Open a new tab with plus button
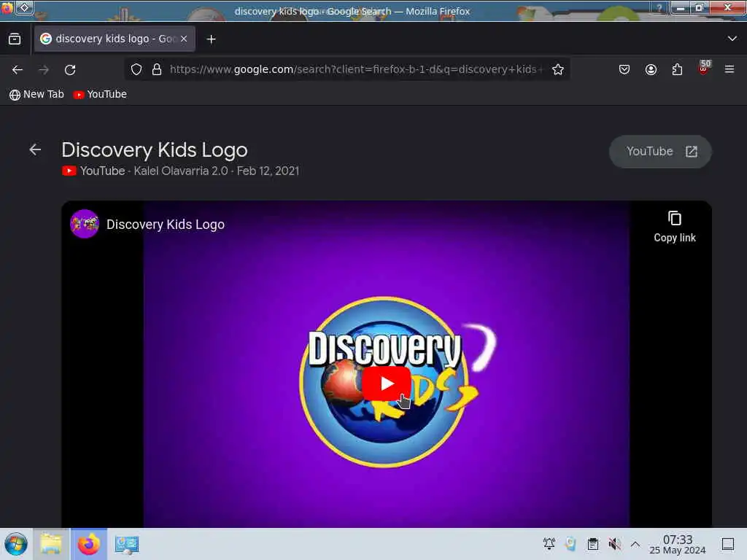The width and height of the screenshot is (747, 560). [211, 39]
